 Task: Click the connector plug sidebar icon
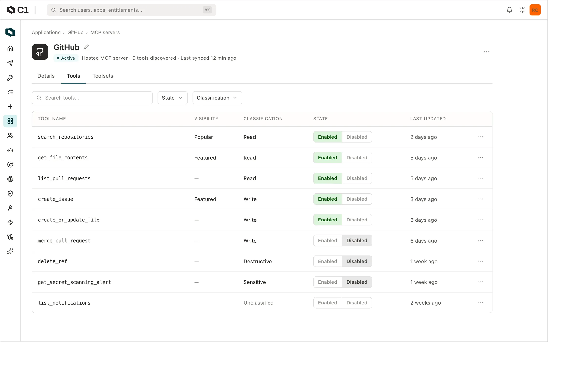10,237
